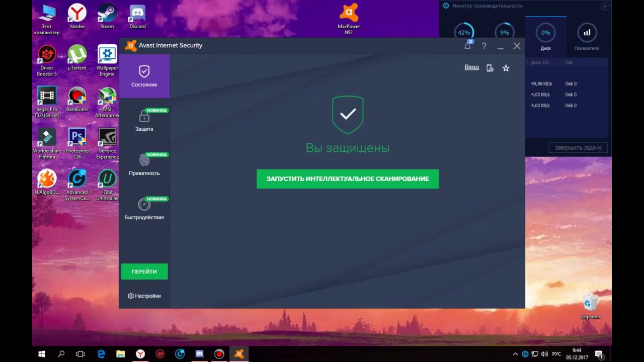Click the back arrow in performance monitor
644x362 pixels.
tap(605, 7)
